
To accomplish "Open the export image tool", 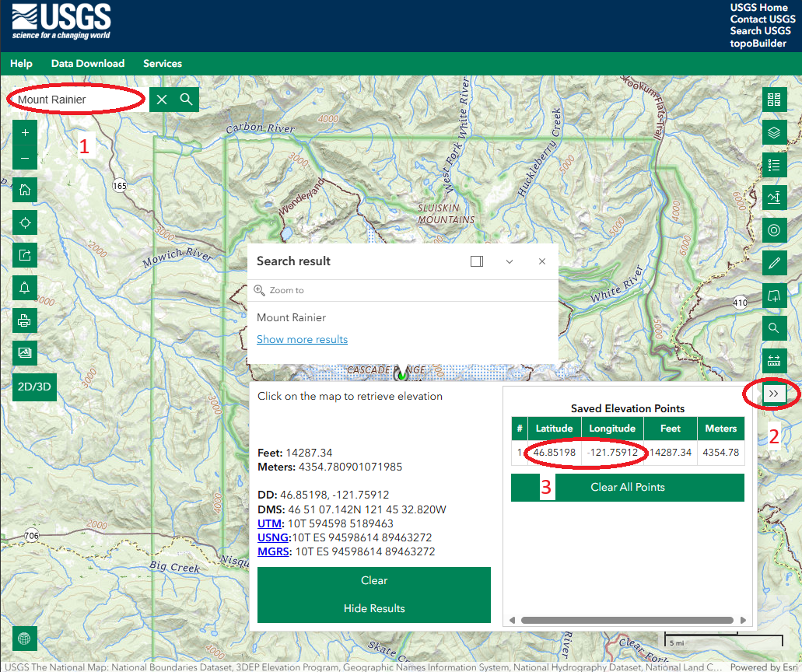I will click(x=25, y=353).
